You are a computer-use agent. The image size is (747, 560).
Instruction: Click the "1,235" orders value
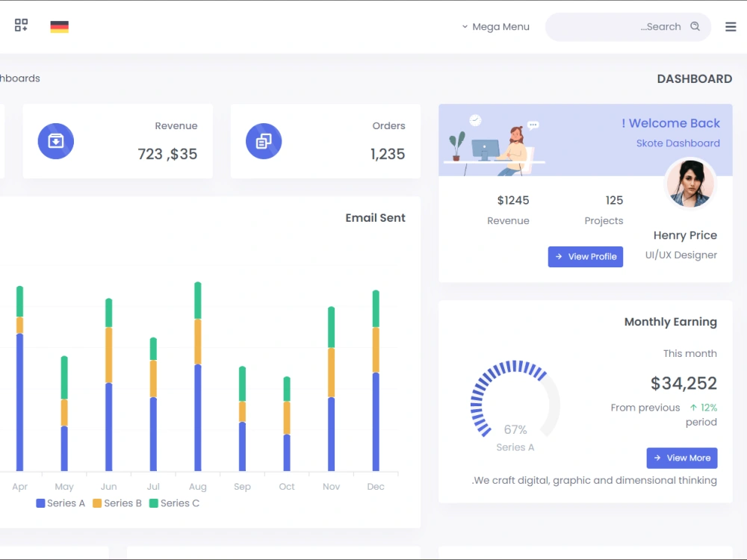[388, 154]
